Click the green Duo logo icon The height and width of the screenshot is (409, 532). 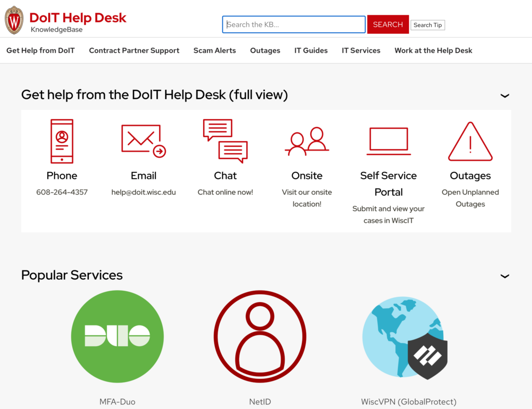117,336
